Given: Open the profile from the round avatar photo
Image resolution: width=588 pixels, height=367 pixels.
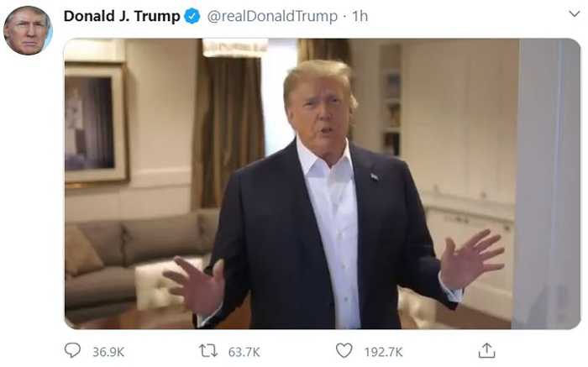Looking at the screenshot, I should pyautogui.click(x=28, y=30).
